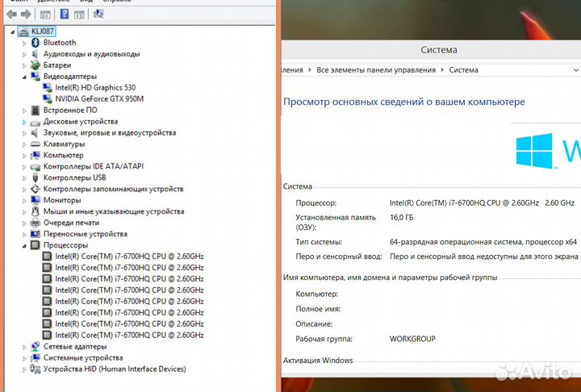Click the 16,0 ГБ installed memory value
The width and height of the screenshot is (581, 392).
coord(401,218)
